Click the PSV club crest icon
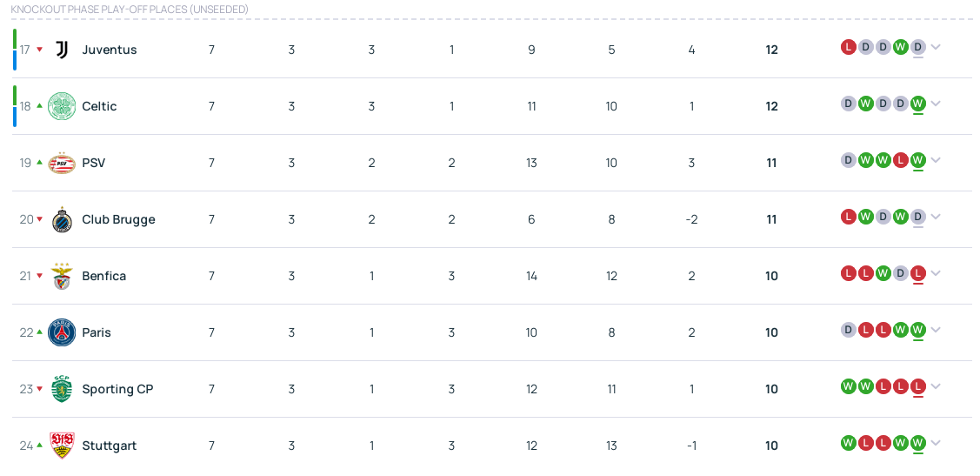Viewport: 980px width, 476px height. [x=62, y=163]
